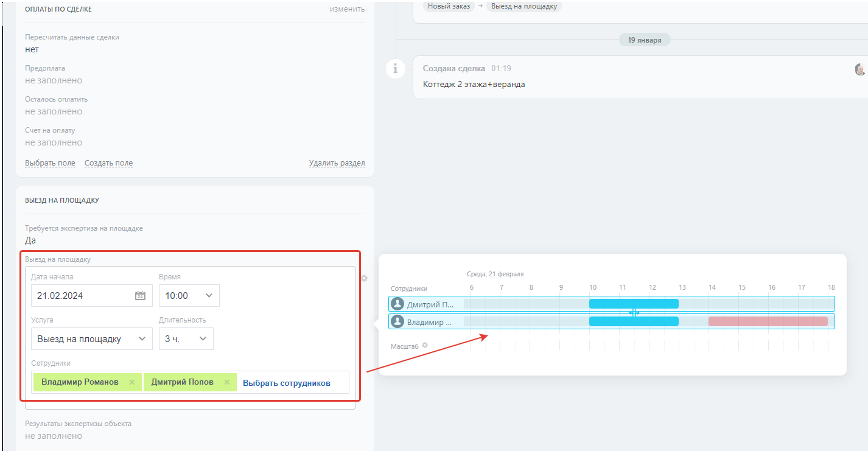The height and width of the screenshot is (451, 868).
Task: Click не заполнено under Счет на оплату
Action: point(54,142)
